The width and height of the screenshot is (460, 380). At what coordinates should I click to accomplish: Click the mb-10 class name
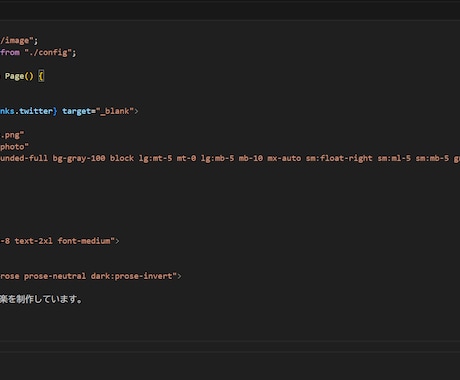tap(250, 158)
